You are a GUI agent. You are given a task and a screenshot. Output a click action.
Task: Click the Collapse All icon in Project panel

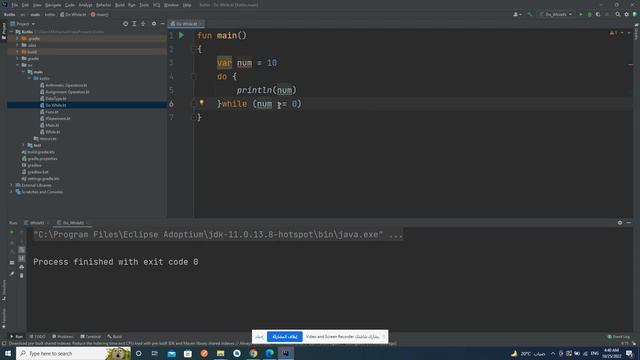[143, 24]
